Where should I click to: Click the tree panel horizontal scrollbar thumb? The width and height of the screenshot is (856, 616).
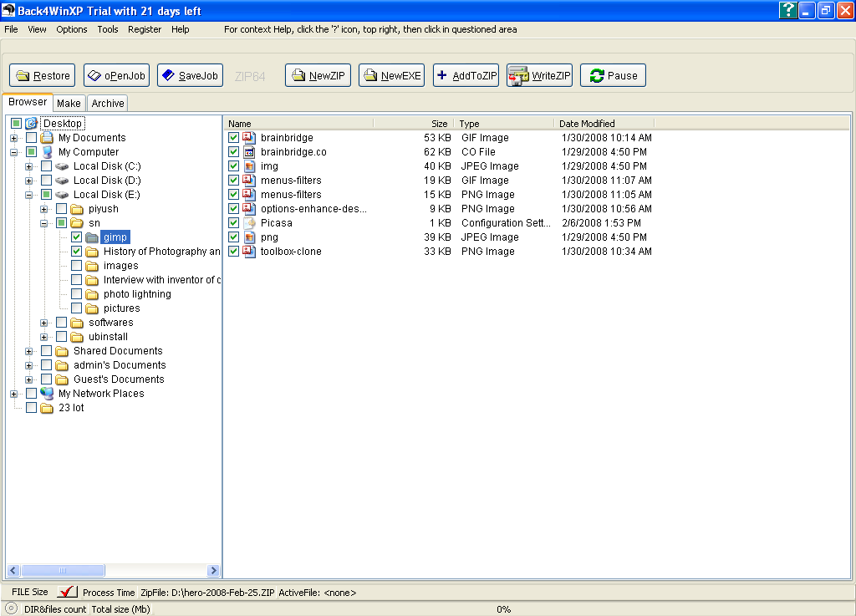coord(62,570)
